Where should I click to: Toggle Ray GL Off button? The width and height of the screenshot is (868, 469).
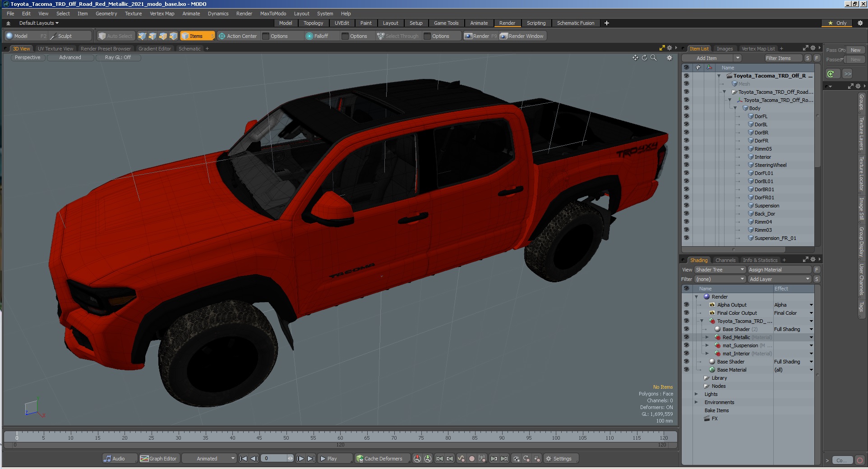[118, 58]
